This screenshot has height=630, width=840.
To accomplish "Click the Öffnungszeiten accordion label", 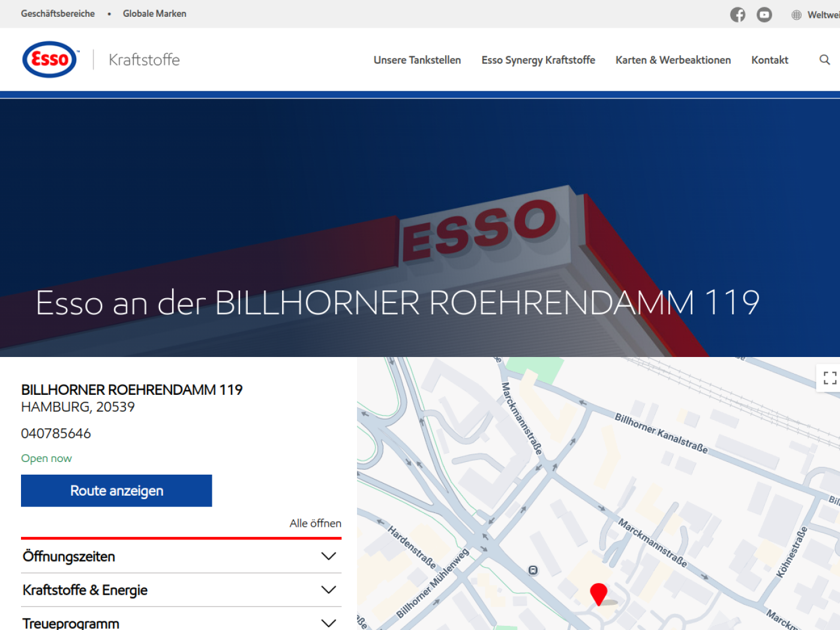I will click(69, 556).
